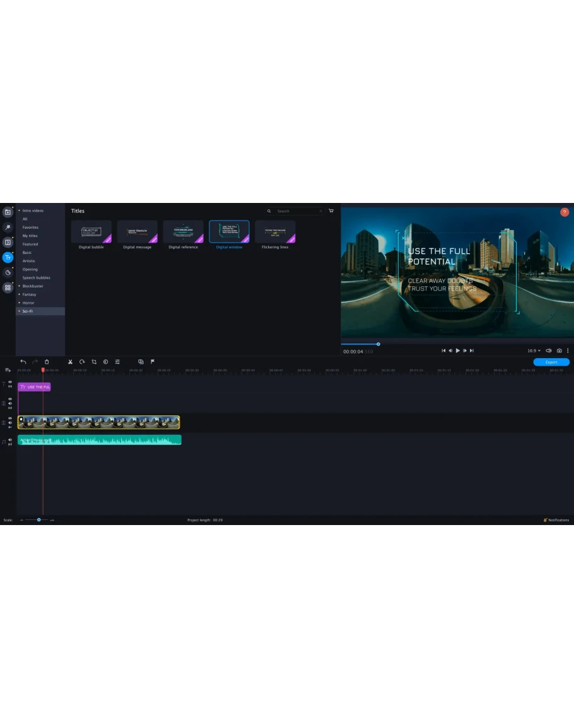Toggle visibility eye of the title track
This screenshot has width=574, height=728.
pyautogui.click(x=10, y=382)
